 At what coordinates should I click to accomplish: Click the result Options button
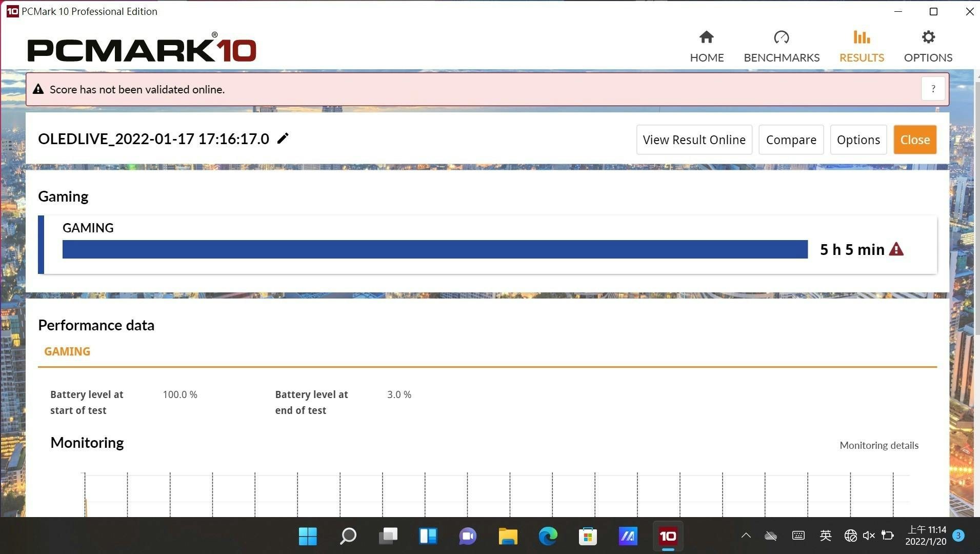[858, 140]
